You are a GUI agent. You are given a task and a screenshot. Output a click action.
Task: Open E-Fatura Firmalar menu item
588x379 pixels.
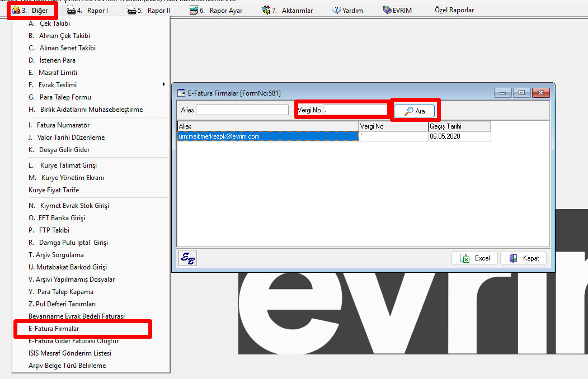(x=91, y=329)
